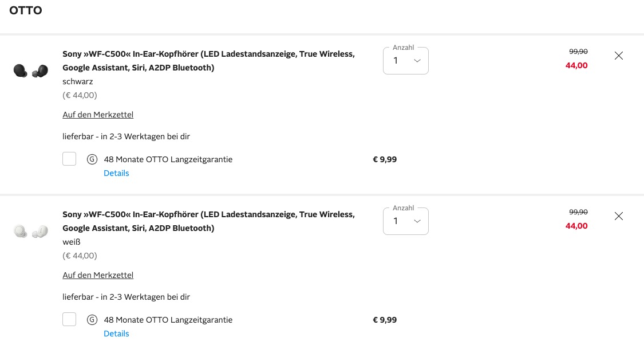Open the Anzahl dropdown for white headphones
The image size is (644, 345).
405,221
